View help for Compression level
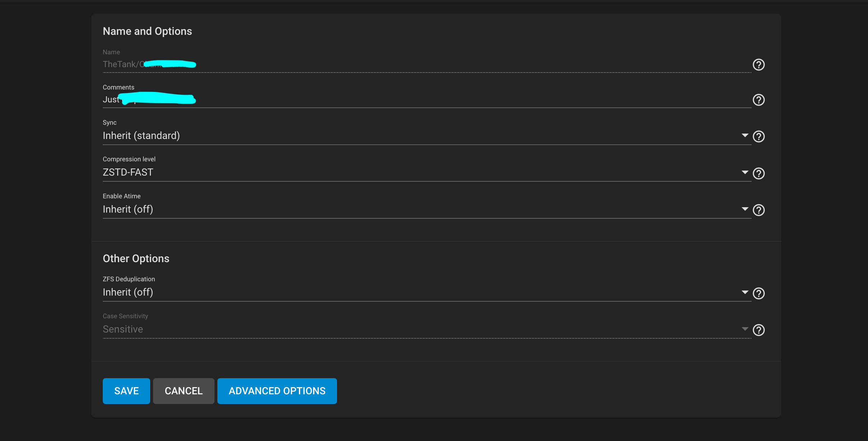This screenshot has height=441, width=868. 758,173
